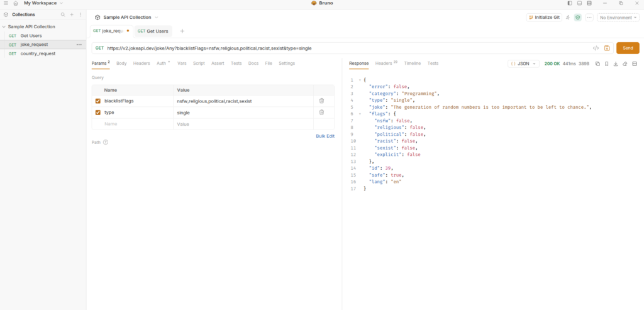This screenshot has width=644, height=310.
Task: Click the empty Value placeholder field
Action: click(243, 124)
